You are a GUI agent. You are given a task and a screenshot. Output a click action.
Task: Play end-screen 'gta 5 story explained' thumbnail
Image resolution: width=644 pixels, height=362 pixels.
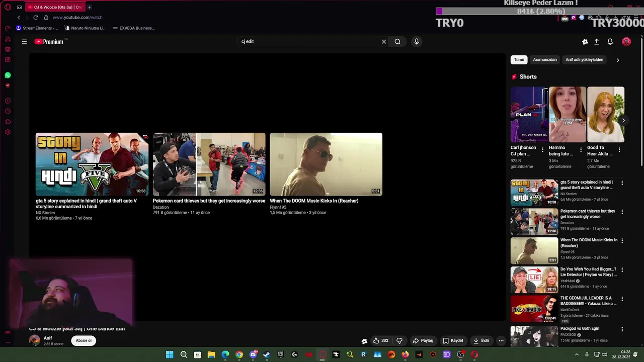pos(92,164)
